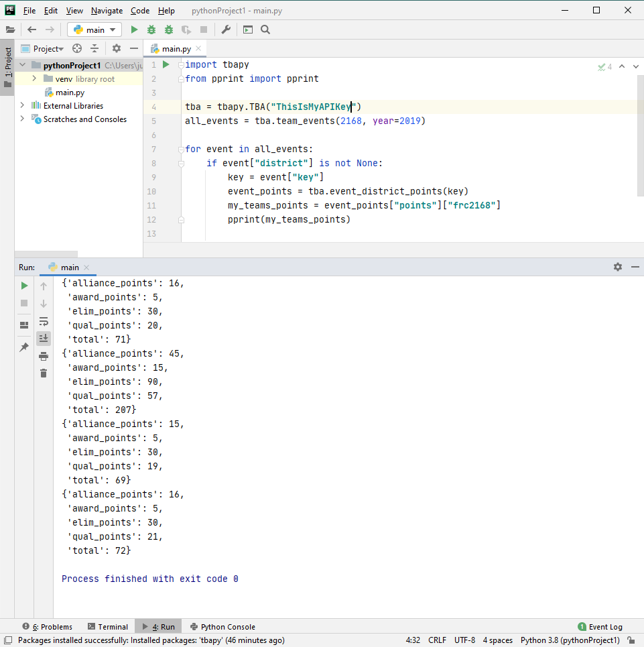Click the editor vertical scrollbar
This screenshot has height=647, width=644.
pos(640,136)
